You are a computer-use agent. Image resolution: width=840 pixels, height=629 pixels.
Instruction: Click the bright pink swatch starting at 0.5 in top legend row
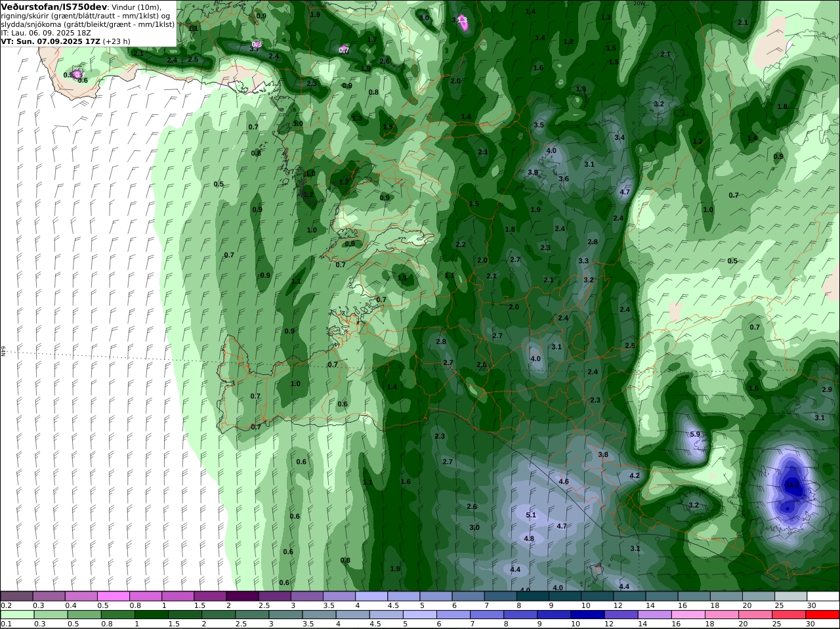[x=114, y=596]
